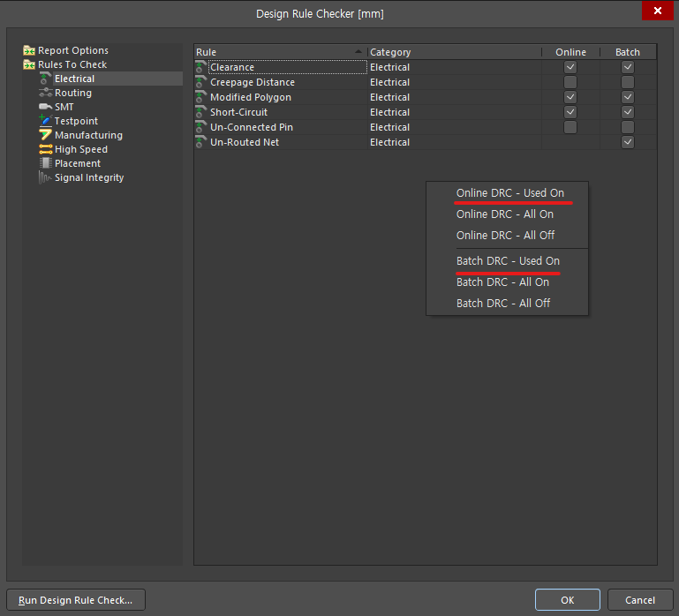Select the Placement tree item
The image size is (679, 616).
pos(78,163)
